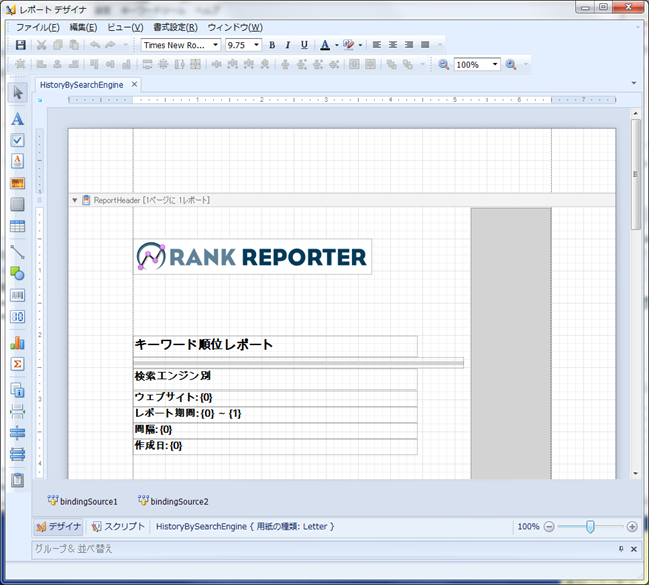Toggle Italic formatting button
Viewport: 649px width, 585px height.
pos(288,45)
